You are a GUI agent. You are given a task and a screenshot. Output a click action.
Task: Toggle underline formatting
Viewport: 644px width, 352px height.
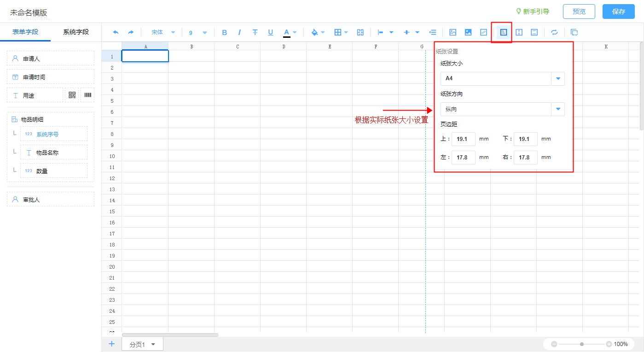pyautogui.click(x=271, y=32)
